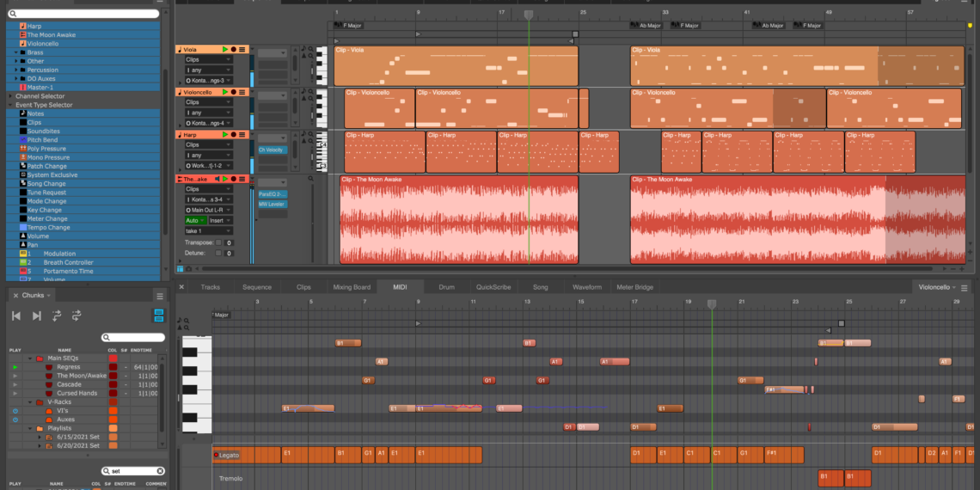
Task: Expand the Channel Selector section
Action: click(x=10, y=96)
